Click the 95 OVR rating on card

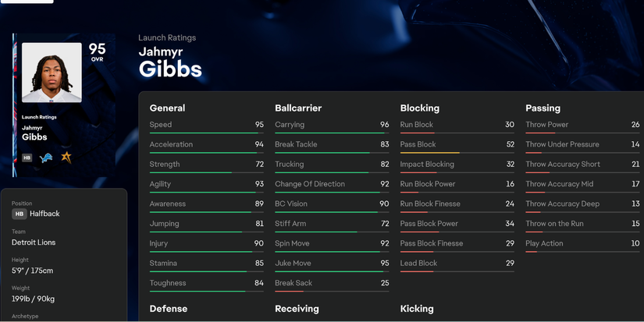click(97, 51)
